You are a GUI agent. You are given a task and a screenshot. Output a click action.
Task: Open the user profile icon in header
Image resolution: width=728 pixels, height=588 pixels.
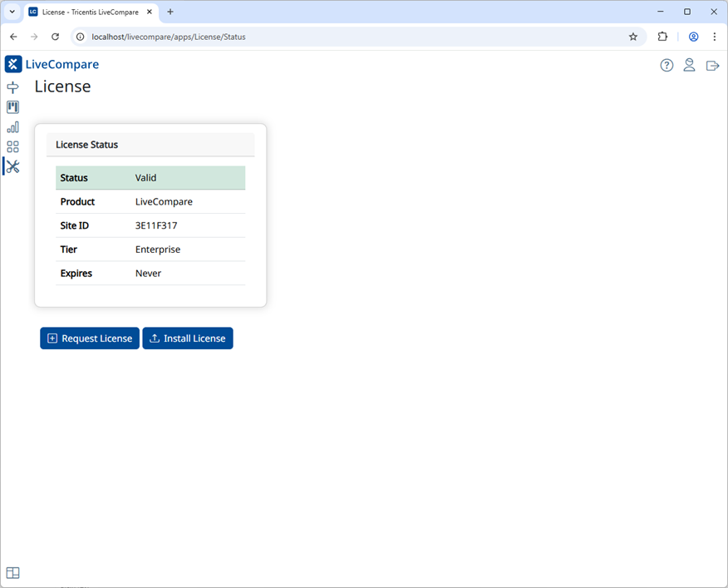[x=690, y=65]
